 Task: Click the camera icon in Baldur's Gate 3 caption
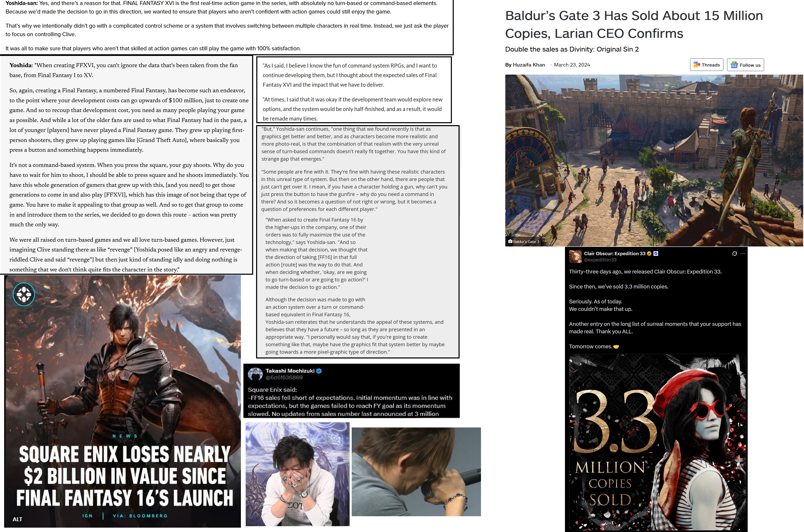tap(510, 241)
